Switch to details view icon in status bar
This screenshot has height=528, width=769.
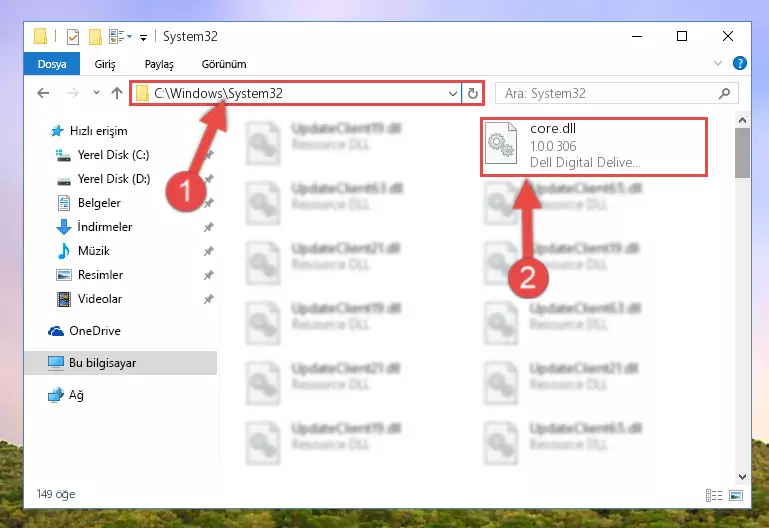[x=714, y=495]
